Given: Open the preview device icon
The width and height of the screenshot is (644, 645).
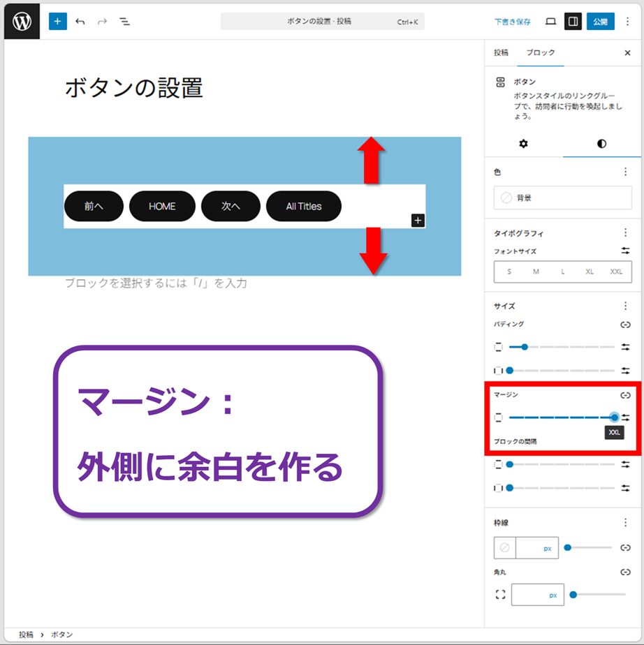Looking at the screenshot, I should [550, 22].
